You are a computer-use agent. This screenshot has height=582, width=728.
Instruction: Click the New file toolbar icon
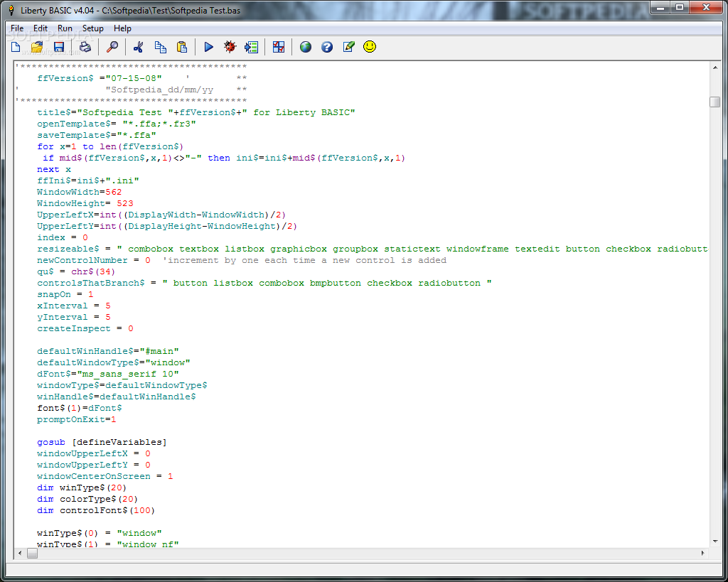(16, 47)
